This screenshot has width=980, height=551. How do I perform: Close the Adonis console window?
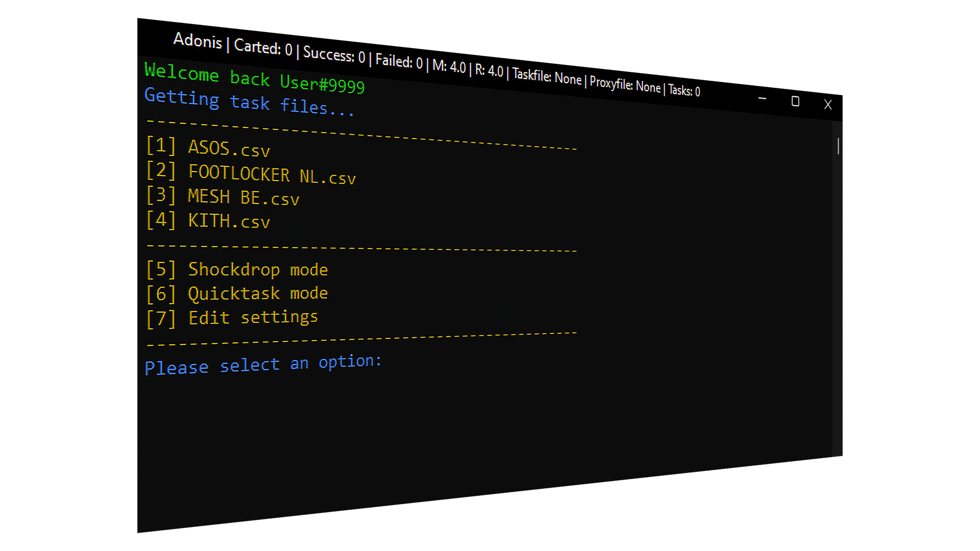point(828,105)
